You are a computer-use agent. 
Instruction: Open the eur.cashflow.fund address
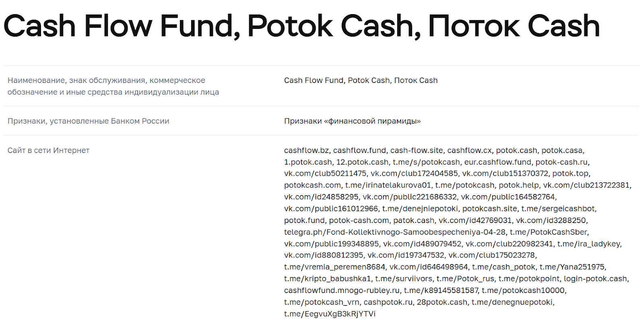497,162
